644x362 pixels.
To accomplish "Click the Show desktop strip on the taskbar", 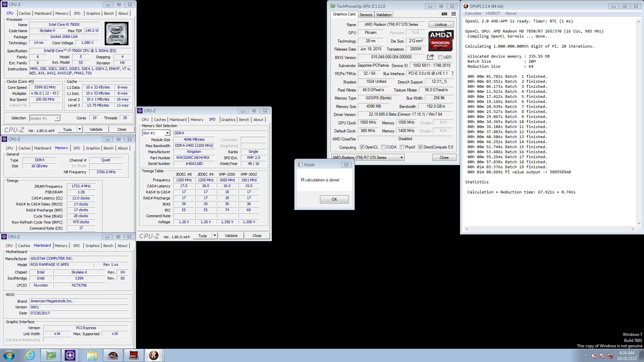I will click(x=642, y=355).
